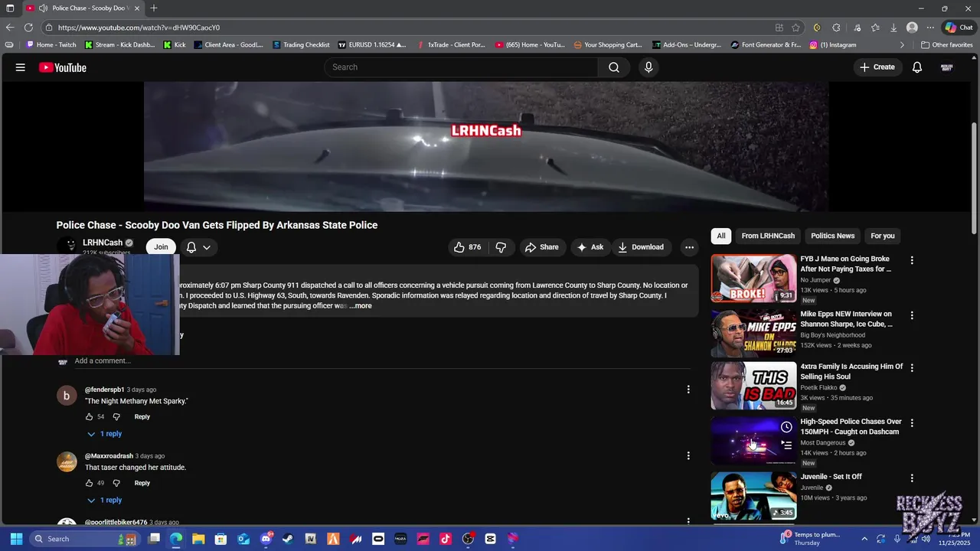
Task: Click the YouTube search field
Action: point(462,67)
